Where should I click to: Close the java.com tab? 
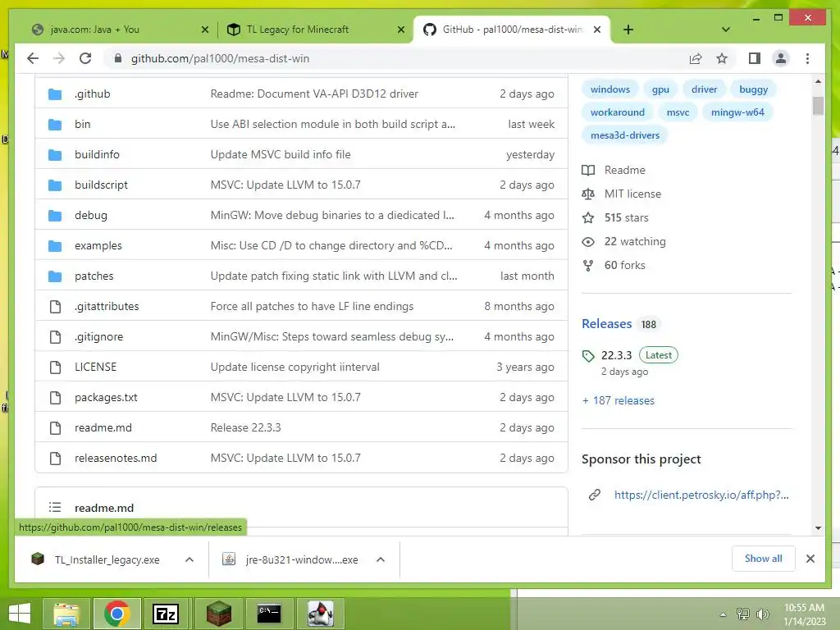(x=204, y=30)
